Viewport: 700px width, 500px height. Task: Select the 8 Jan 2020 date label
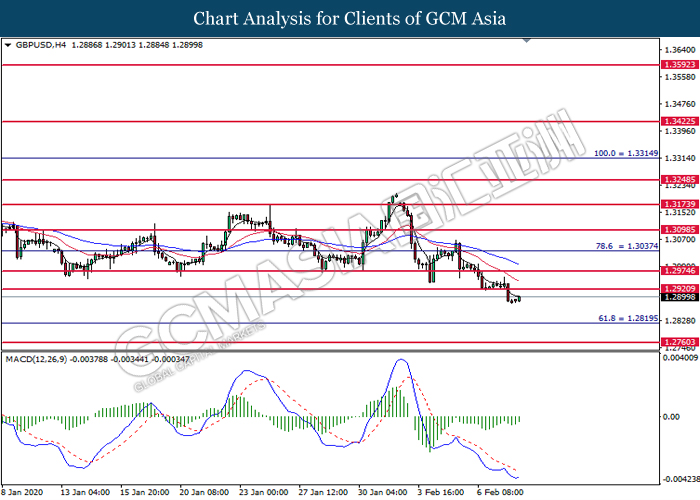26,492
